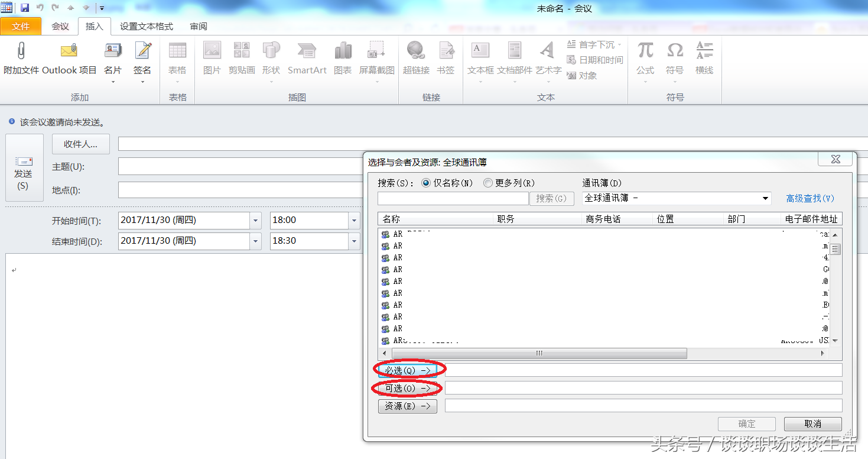Add selected contact as 必选 required
868x459 pixels.
[x=408, y=370]
